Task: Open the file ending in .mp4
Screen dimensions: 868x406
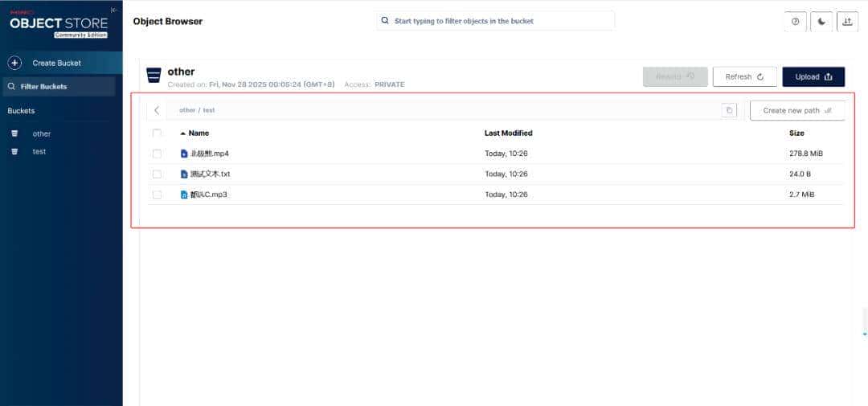Action: coord(209,154)
